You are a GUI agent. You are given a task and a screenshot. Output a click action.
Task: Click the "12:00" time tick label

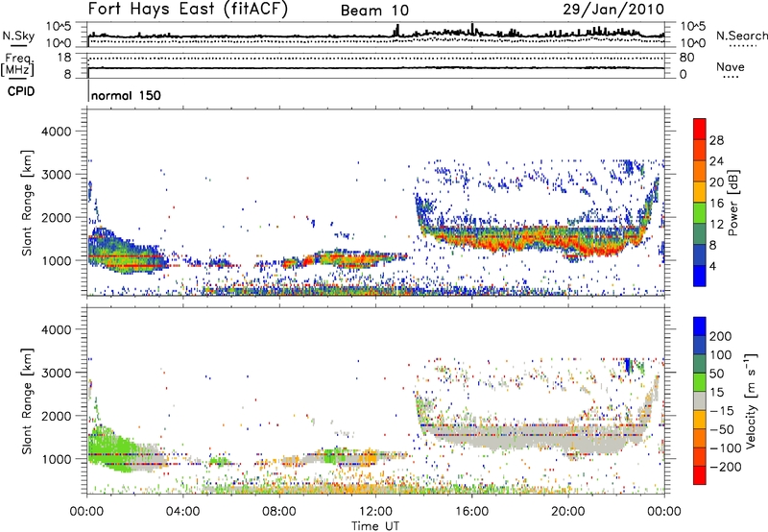[375, 512]
